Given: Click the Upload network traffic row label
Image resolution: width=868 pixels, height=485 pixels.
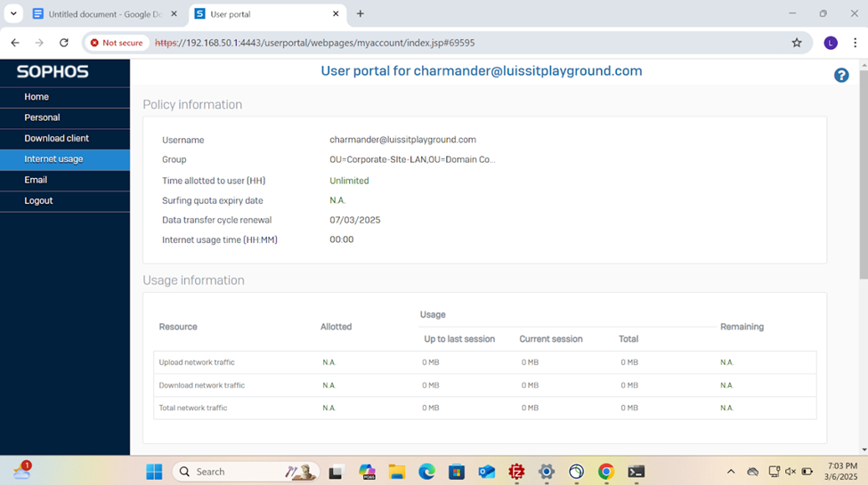Looking at the screenshot, I should click(x=197, y=362).
